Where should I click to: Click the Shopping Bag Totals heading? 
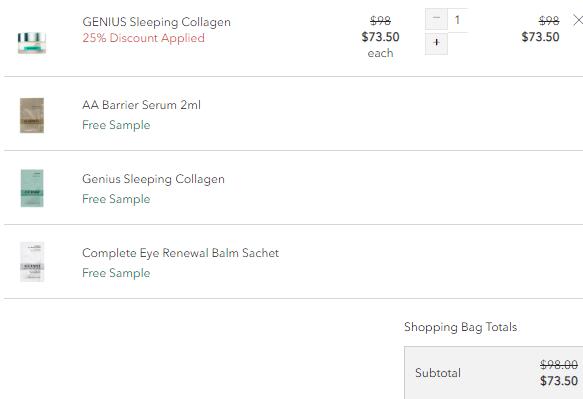point(461,327)
